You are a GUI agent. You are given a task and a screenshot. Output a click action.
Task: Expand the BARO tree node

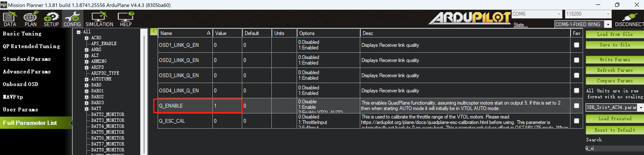[87, 85]
